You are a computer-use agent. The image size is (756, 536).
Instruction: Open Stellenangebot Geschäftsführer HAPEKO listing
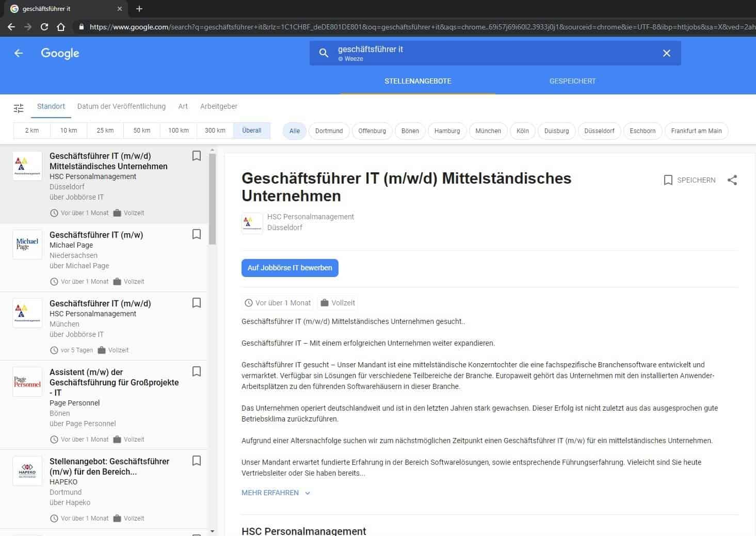(103, 489)
